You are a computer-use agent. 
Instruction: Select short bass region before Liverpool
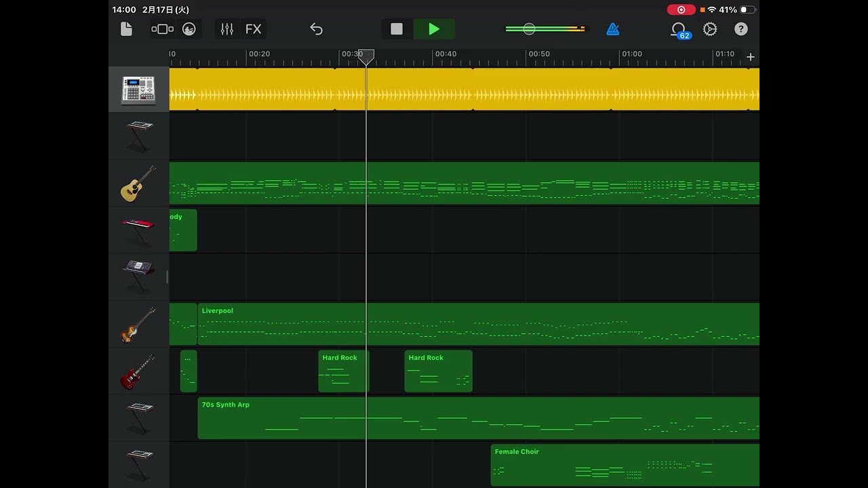(x=183, y=324)
